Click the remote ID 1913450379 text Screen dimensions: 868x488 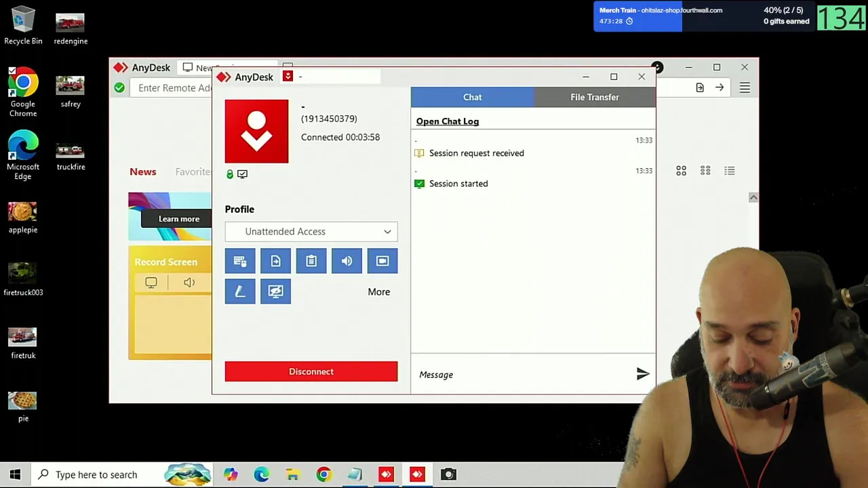(x=329, y=119)
